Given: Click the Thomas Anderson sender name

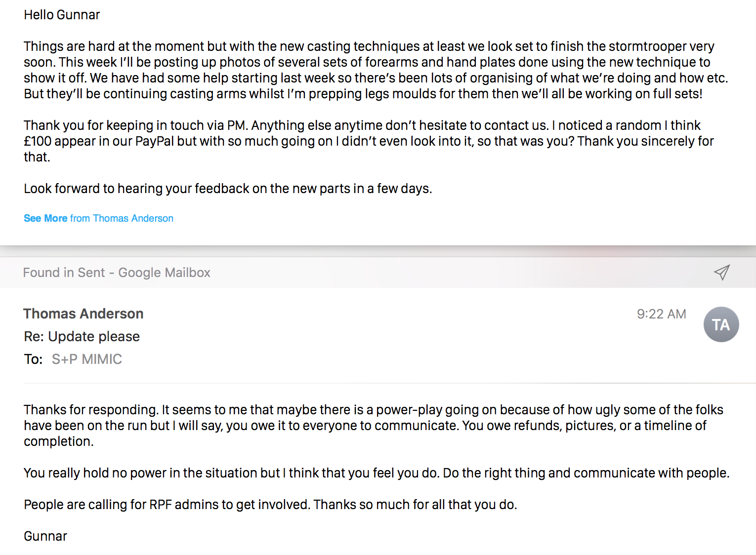Looking at the screenshot, I should (x=83, y=314).
